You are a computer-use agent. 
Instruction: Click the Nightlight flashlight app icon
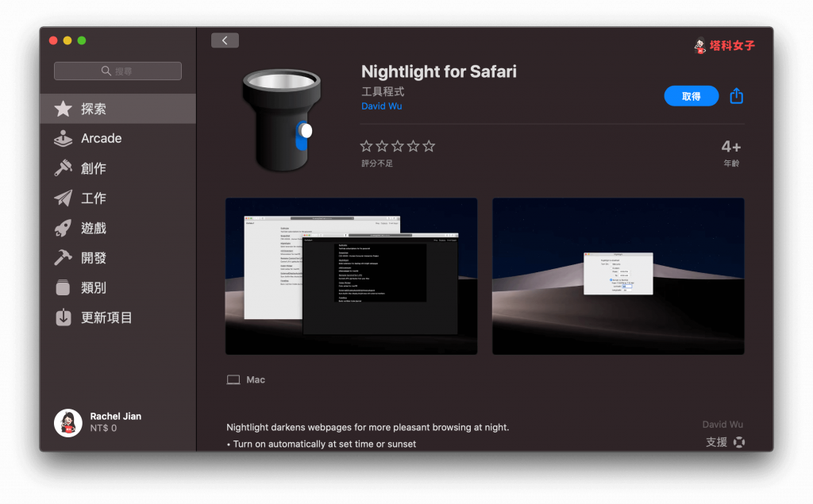pos(282,121)
